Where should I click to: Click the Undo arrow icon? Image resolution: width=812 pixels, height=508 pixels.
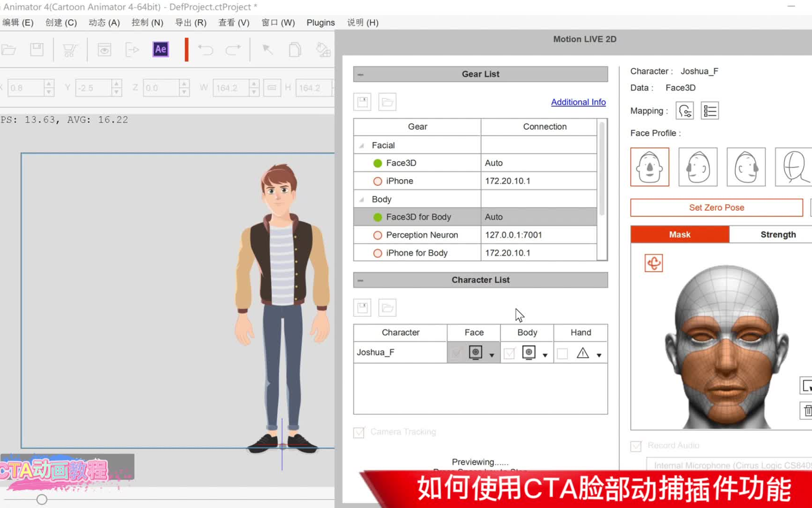pos(206,49)
